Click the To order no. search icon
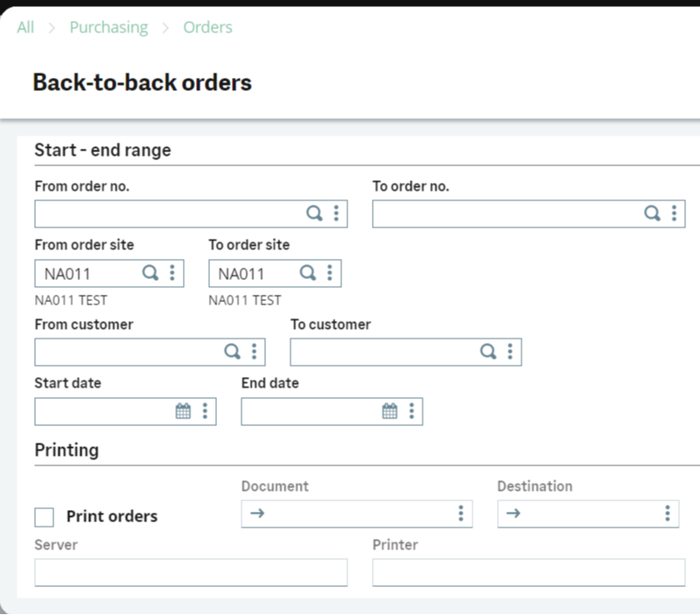700x615 pixels. 653,213
